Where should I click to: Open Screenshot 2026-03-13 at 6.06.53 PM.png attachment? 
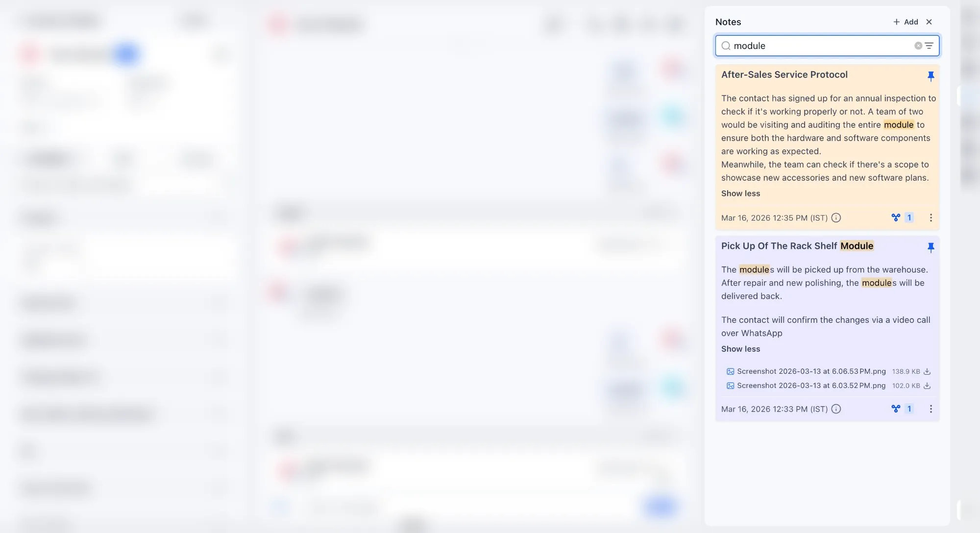coord(811,371)
